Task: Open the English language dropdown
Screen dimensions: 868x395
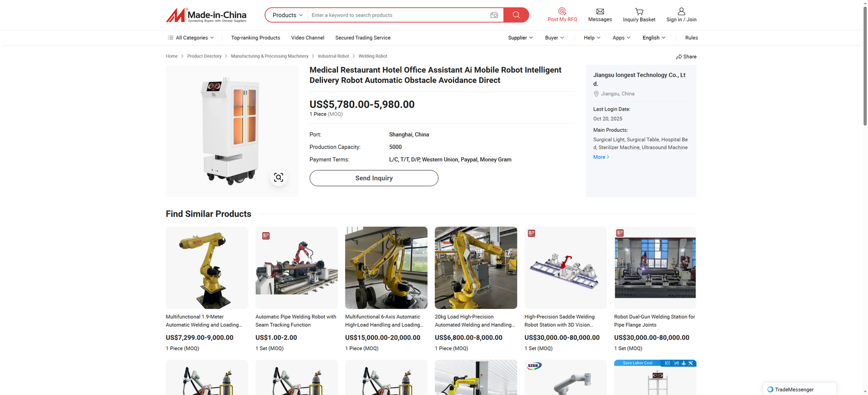Action: click(654, 38)
